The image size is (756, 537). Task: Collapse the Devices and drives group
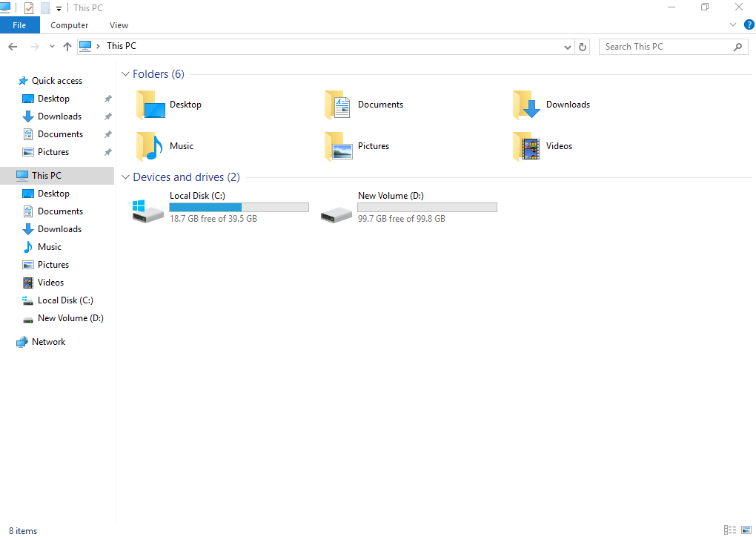point(125,177)
